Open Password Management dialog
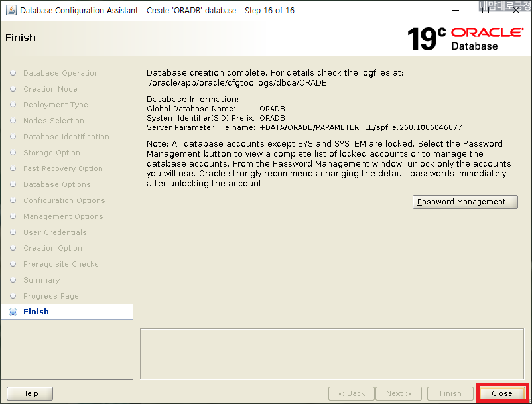Viewport: 532px width, 404px height. point(465,202)
